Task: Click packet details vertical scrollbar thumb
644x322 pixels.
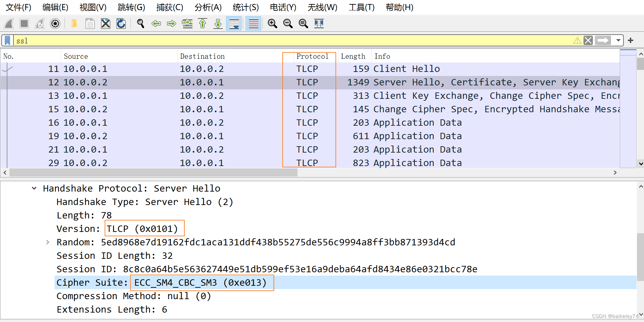Action: click(x=640, y=257)
